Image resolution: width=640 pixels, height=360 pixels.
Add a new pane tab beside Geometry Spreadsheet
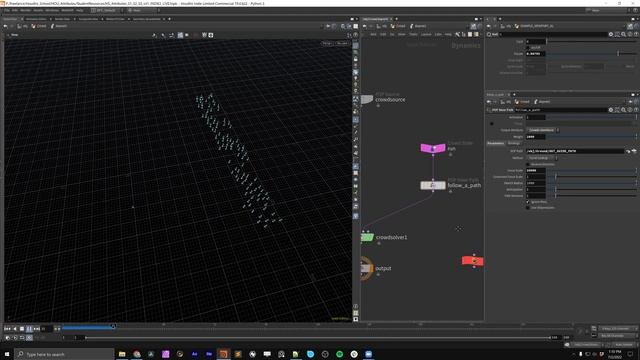point(169,19)
